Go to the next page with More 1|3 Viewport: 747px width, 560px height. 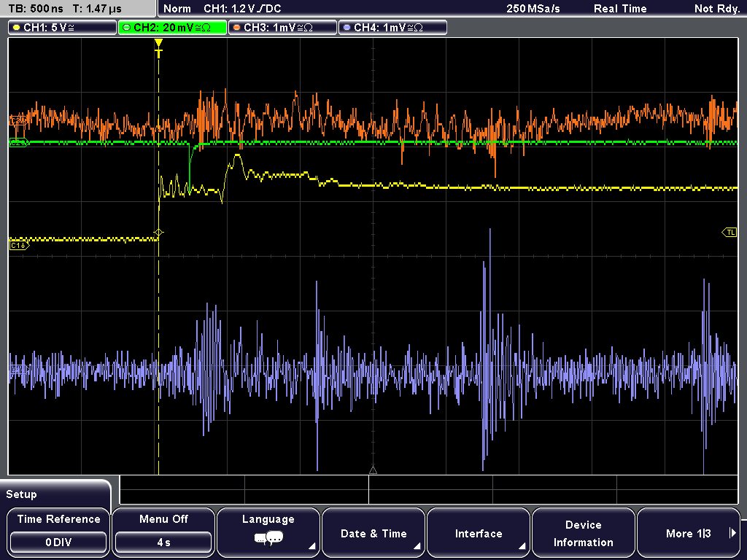click(689, 532)
